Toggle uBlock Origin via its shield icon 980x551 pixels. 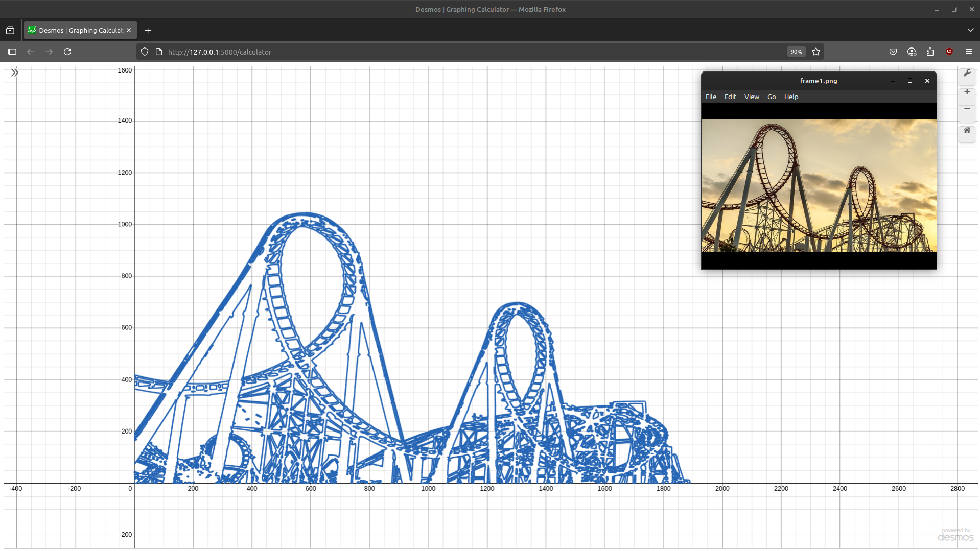pyautogui.click(x=949, y=52)
